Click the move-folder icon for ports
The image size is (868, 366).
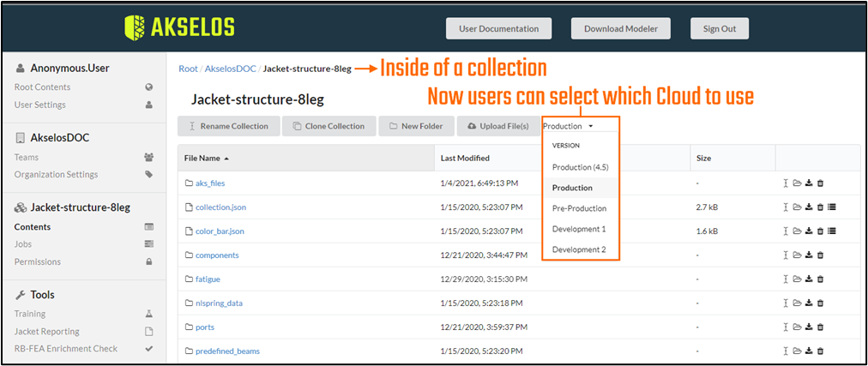797,327
